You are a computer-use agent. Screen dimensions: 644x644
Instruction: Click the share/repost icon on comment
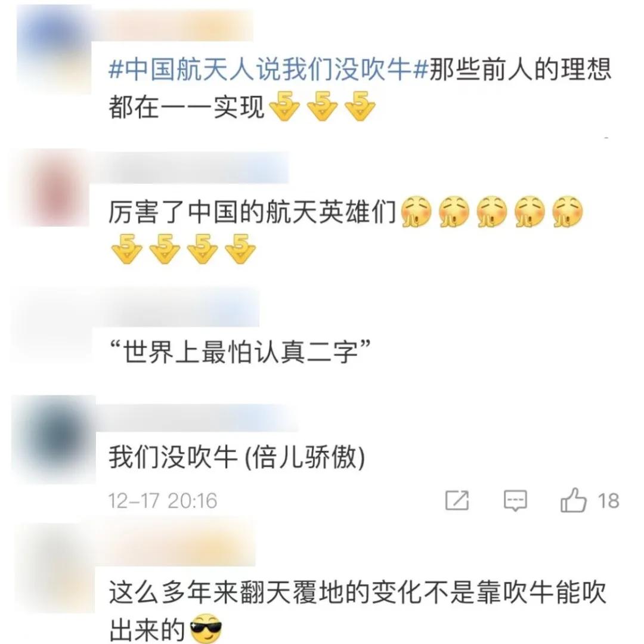point(457,500)
